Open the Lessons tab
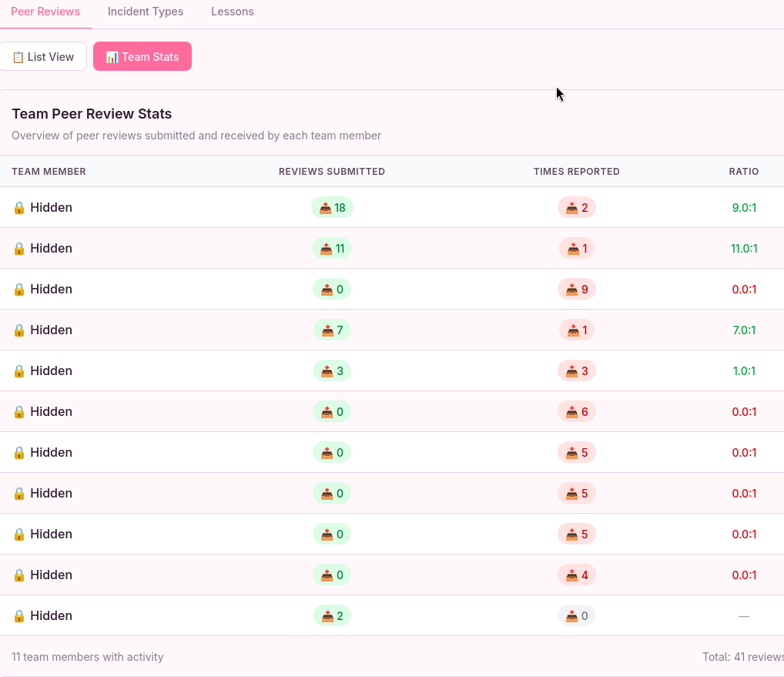 (x=233, y=12)
